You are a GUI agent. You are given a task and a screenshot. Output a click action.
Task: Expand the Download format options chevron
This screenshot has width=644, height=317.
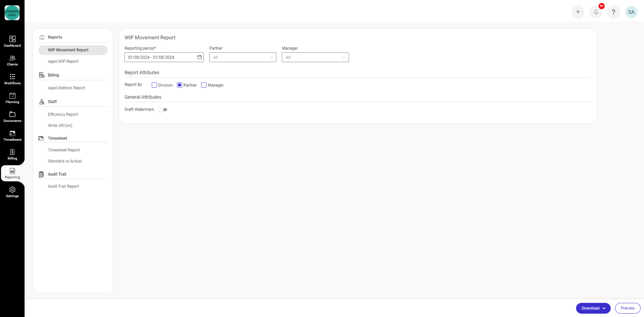[604, 308]
